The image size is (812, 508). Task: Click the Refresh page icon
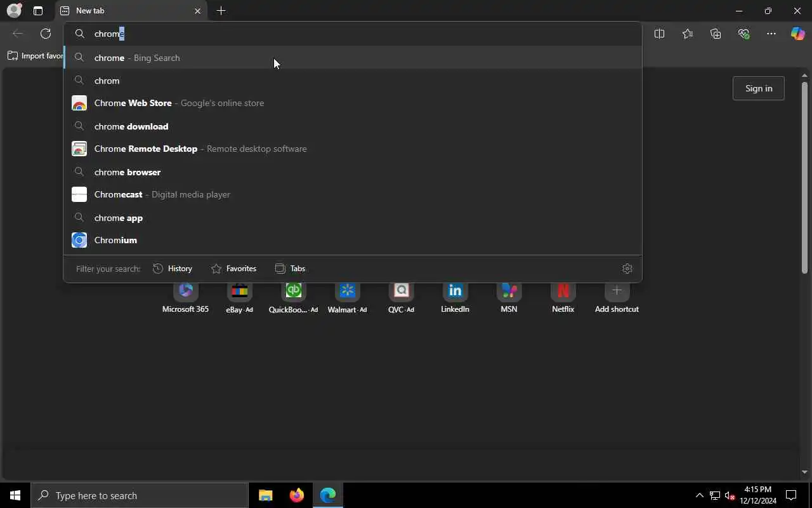46,34
